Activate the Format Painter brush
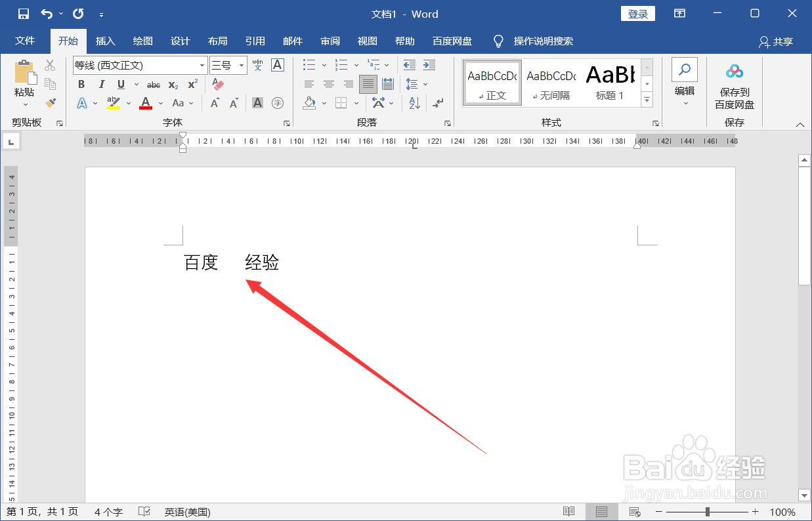 50,103
